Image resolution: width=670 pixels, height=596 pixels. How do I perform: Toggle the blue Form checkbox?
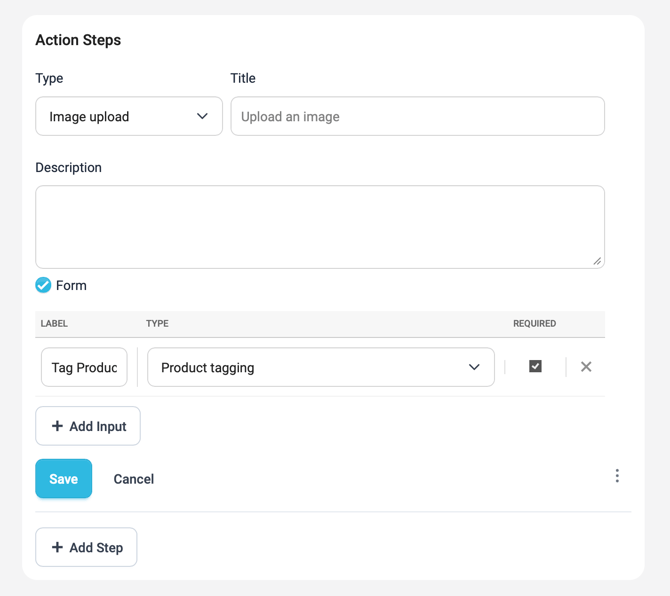43,285
